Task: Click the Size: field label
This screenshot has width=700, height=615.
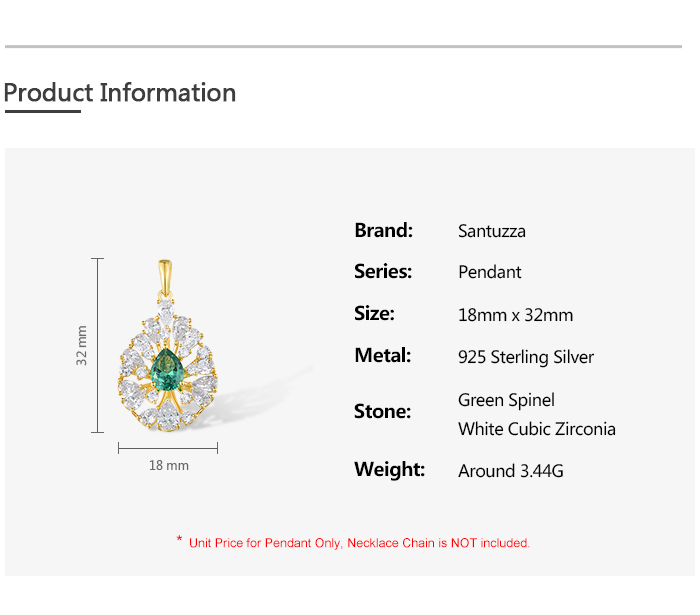Action: [374, 313]
